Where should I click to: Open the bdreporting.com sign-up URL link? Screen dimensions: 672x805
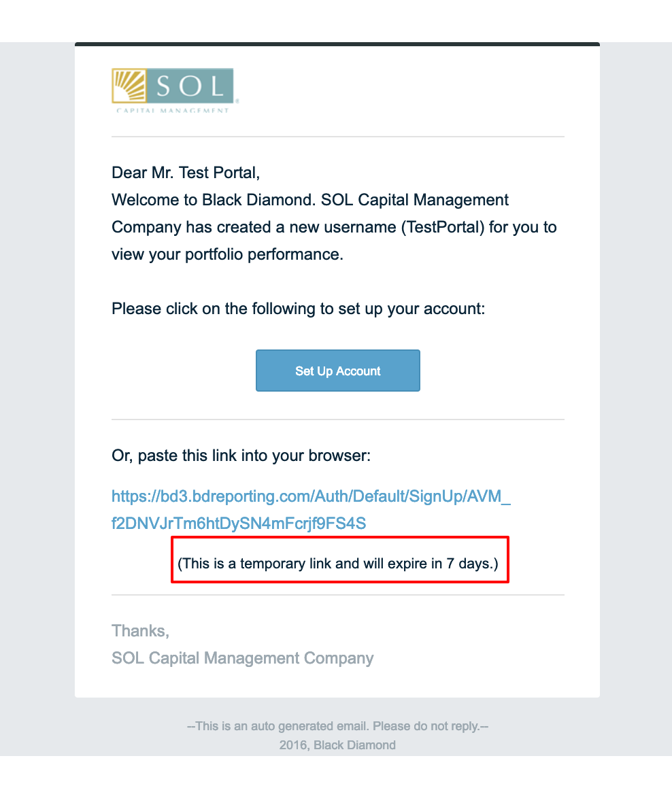[x=311, y=510]
